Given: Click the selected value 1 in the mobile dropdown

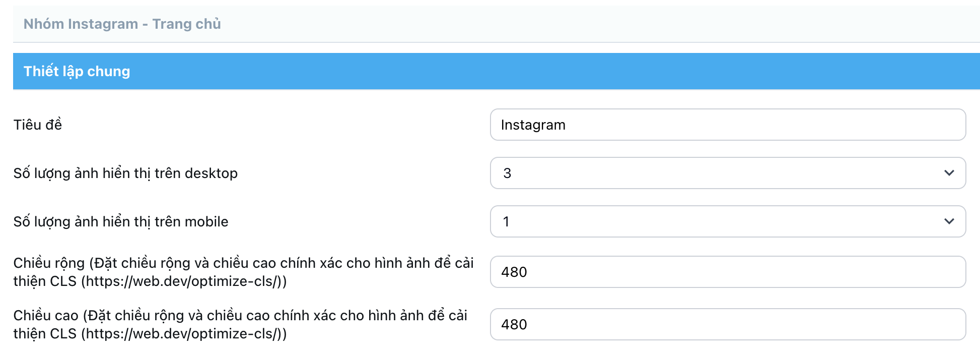Looking at the screenshot, I should (x=506, y=221).
